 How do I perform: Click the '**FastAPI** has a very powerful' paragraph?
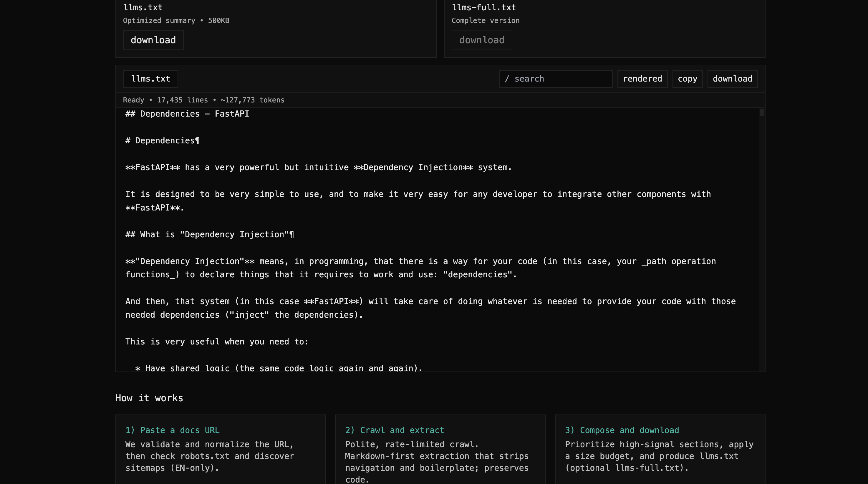click(x=318, y=168)
